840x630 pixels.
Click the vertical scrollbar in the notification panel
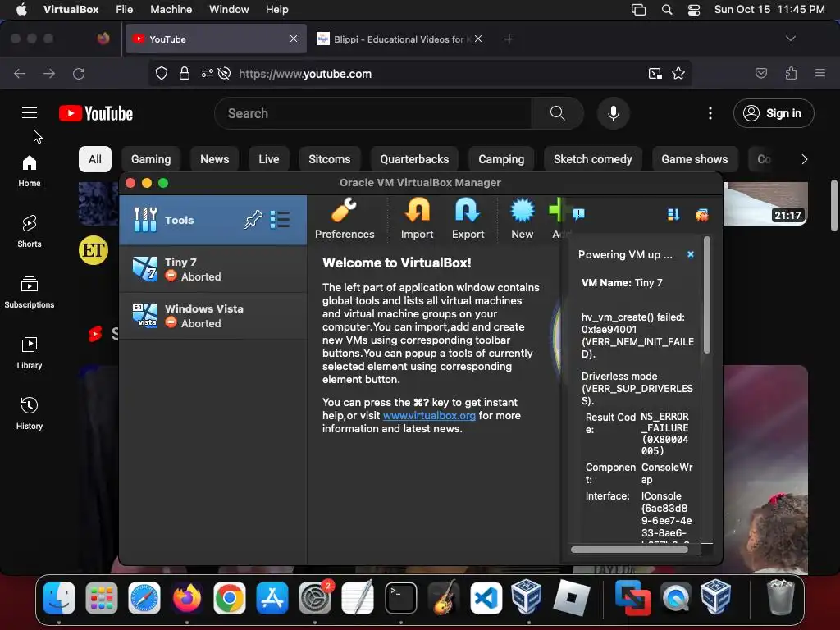tap(707, 295)
